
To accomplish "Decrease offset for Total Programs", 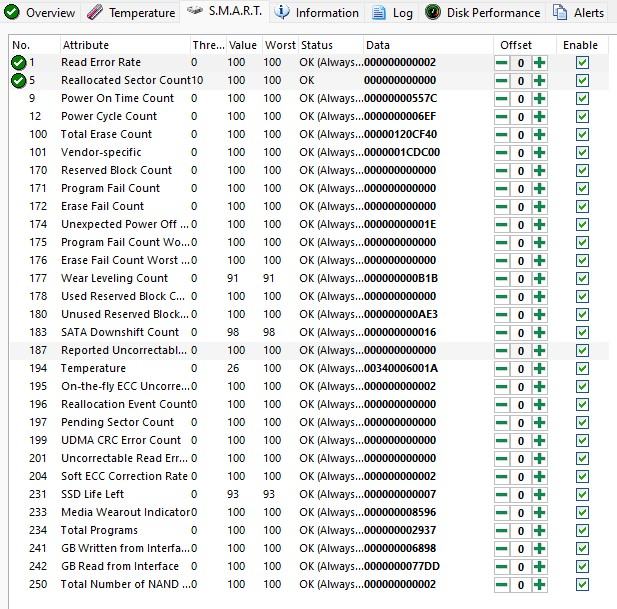I will click(501, 531).
